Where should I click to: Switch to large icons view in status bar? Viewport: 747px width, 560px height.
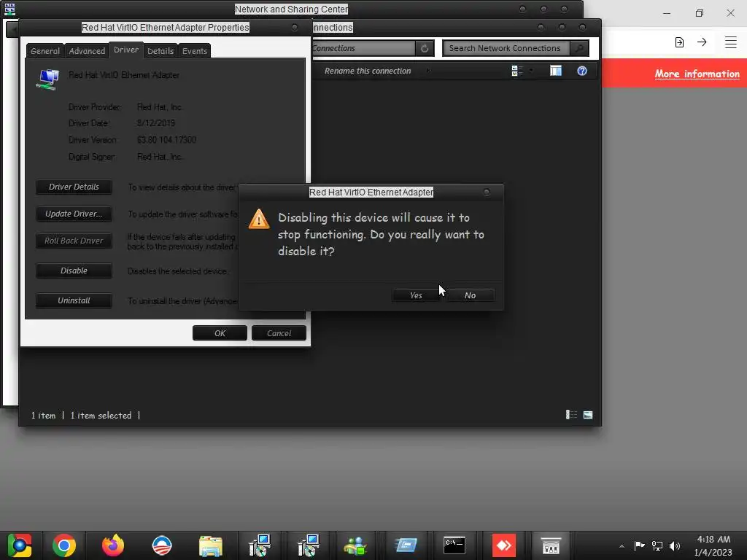pyautogui.click(x=588, y=415)
